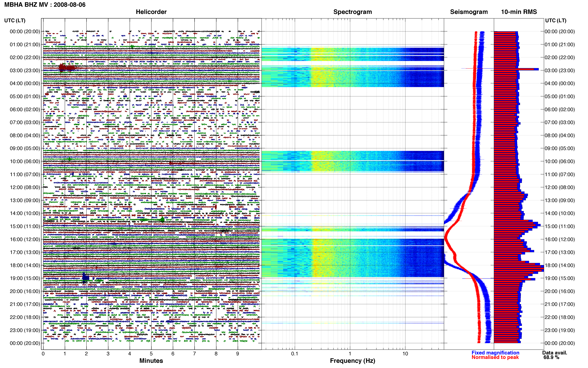Click the spectrogram band around 10:00
Image resolution: width=588 pixels, height=368 pixels.
(352, 161)
